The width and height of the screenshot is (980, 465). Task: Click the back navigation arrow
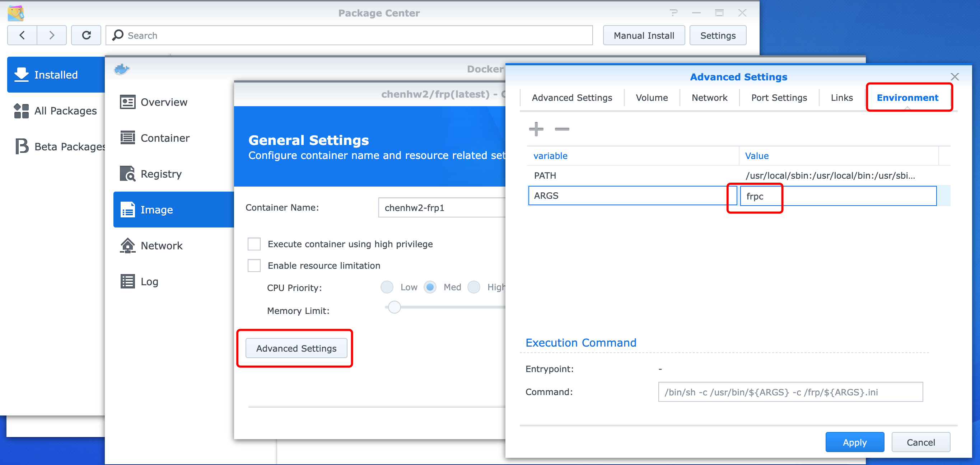pos(22,36)
